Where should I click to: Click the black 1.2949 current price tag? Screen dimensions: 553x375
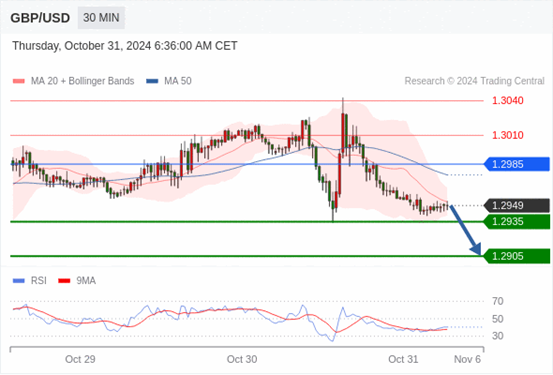pyautogui.click(x=517, y=205)
